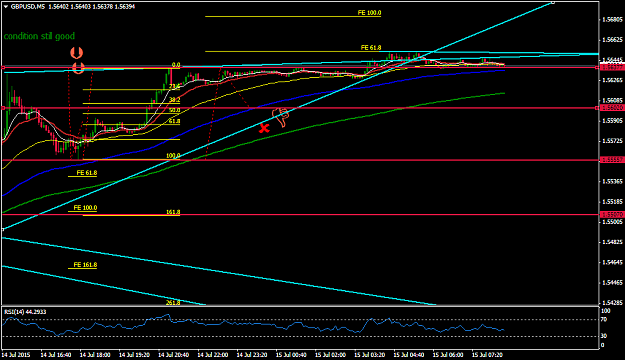Click the 161.8 Fibonacci retracement label
The image size is (625, 360).
(x=173, y=212)
